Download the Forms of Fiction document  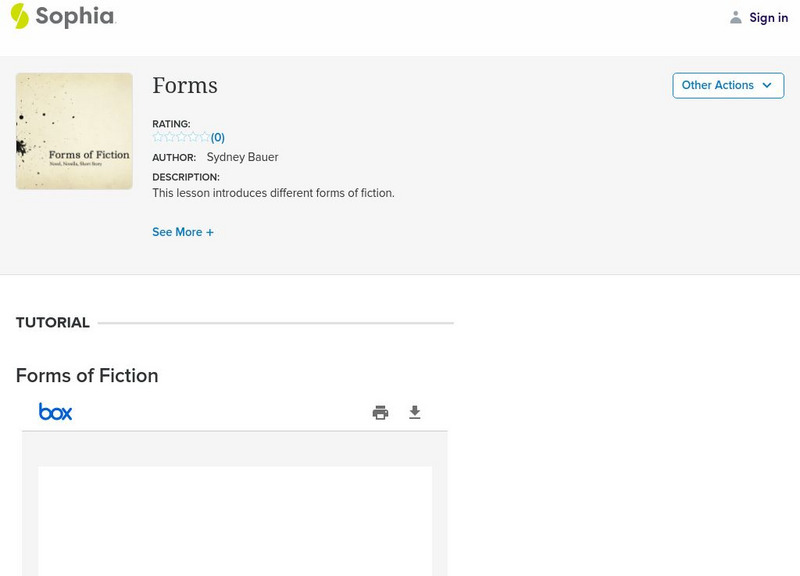coord(415,412)
